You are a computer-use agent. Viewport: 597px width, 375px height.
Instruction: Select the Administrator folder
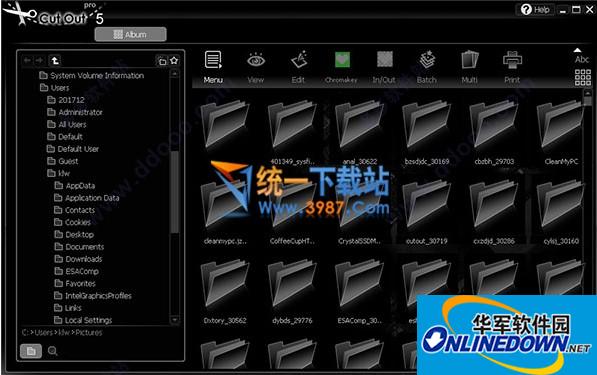[75, 112]
